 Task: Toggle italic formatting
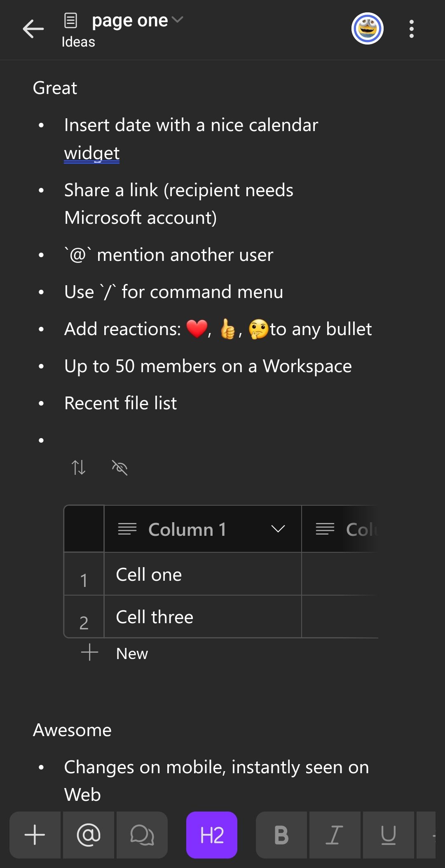point(335,835)
